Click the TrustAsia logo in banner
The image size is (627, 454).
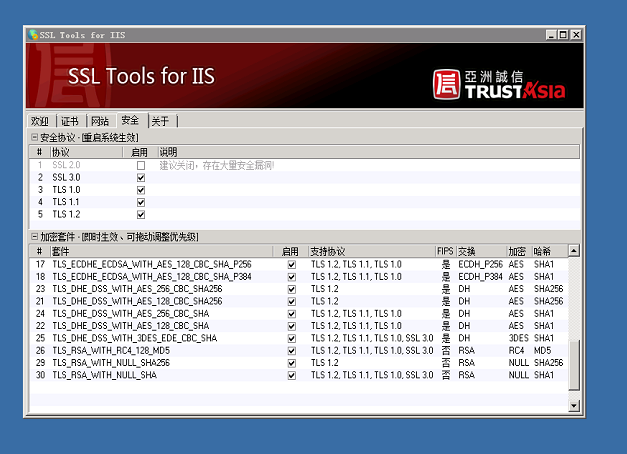pyautogui.click(x=499, y=84)
